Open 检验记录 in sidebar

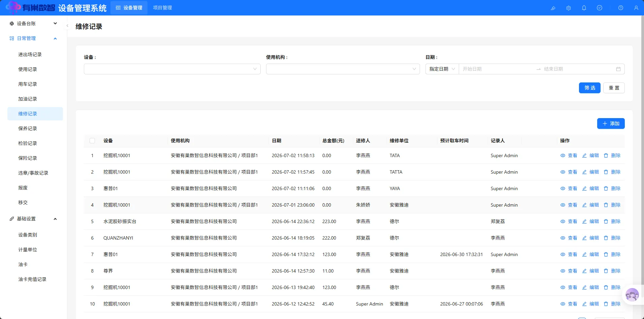[35, 143]
